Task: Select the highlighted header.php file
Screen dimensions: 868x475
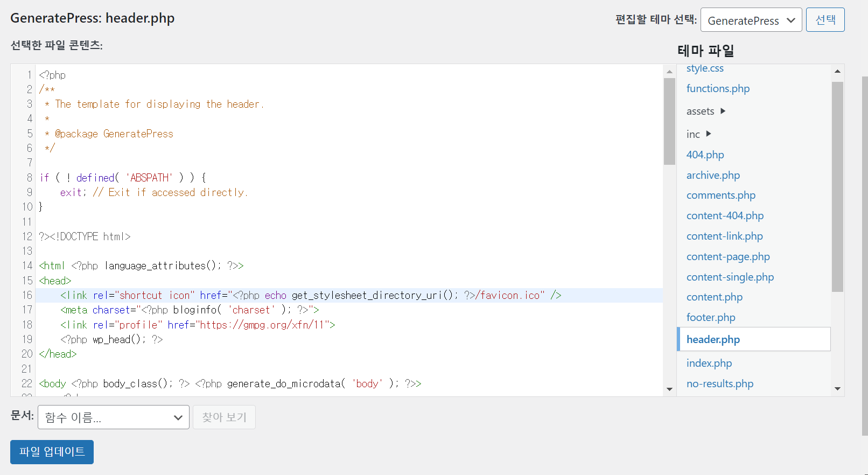Action: click(x=753, y=339)
